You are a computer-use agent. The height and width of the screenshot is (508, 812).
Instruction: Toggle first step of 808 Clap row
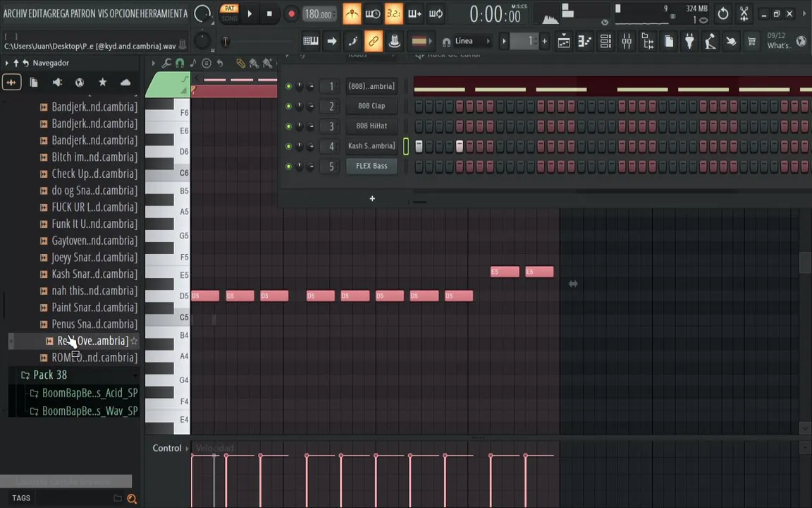(419, 107)
